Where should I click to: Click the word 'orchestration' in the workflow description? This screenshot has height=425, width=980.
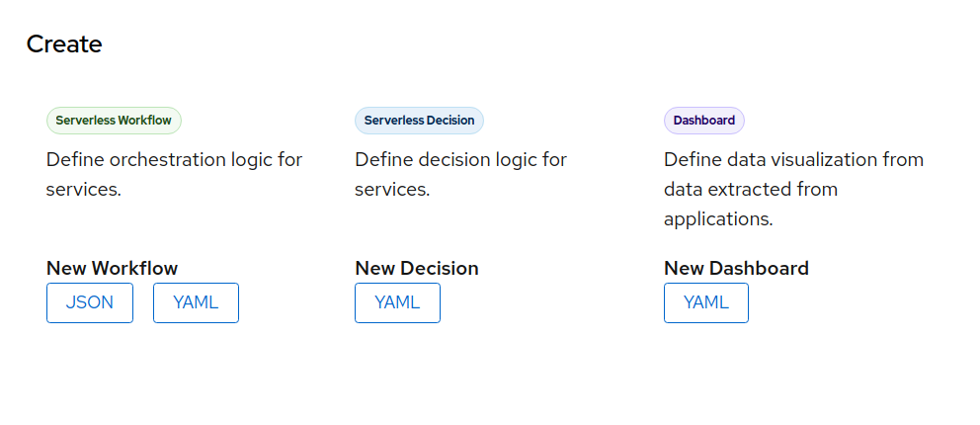click(x=173, y=159)
